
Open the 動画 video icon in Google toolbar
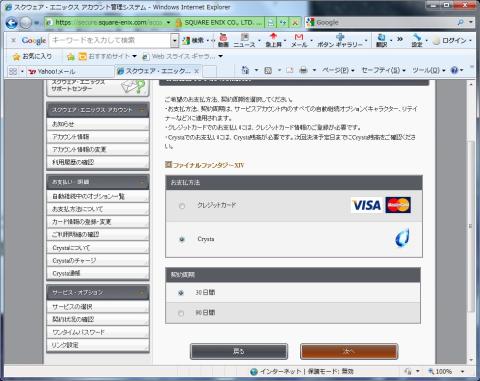pyautogui.click(x=223, y=40)
